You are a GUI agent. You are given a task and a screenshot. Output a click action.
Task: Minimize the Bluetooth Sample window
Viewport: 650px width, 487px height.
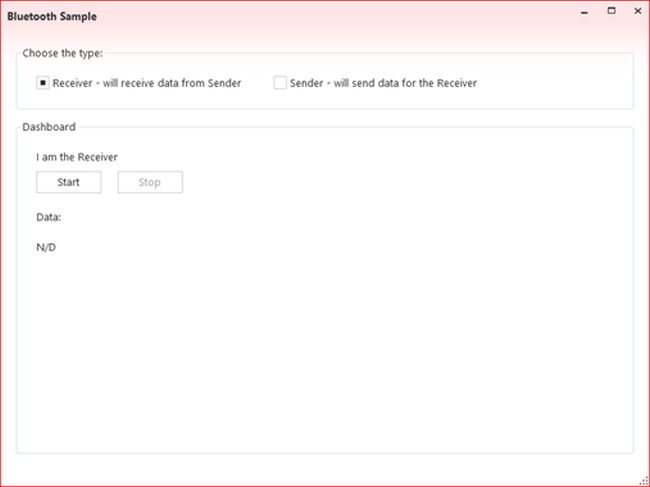585,12
